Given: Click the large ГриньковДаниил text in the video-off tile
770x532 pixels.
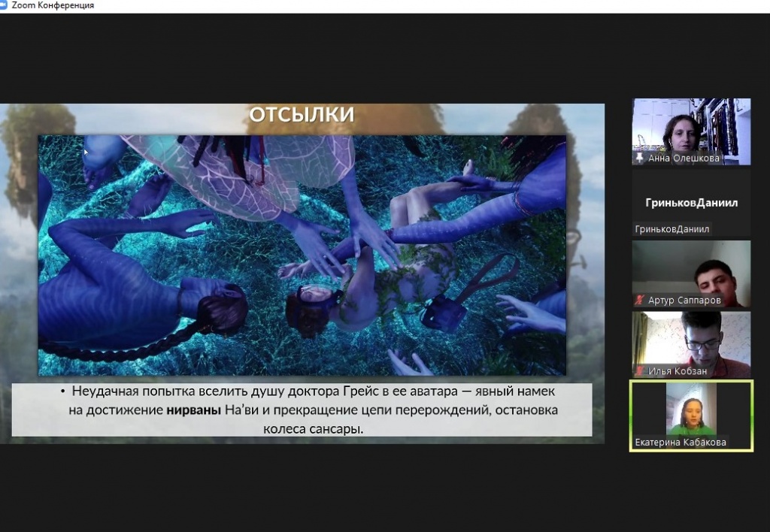Looking at the screenshot, I should click(691, 203).
